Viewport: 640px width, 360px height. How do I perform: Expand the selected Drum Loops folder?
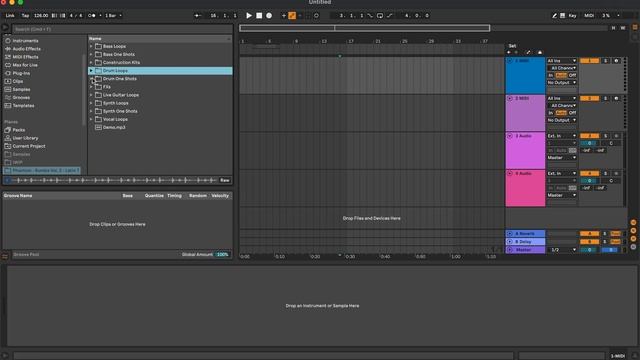91,71
